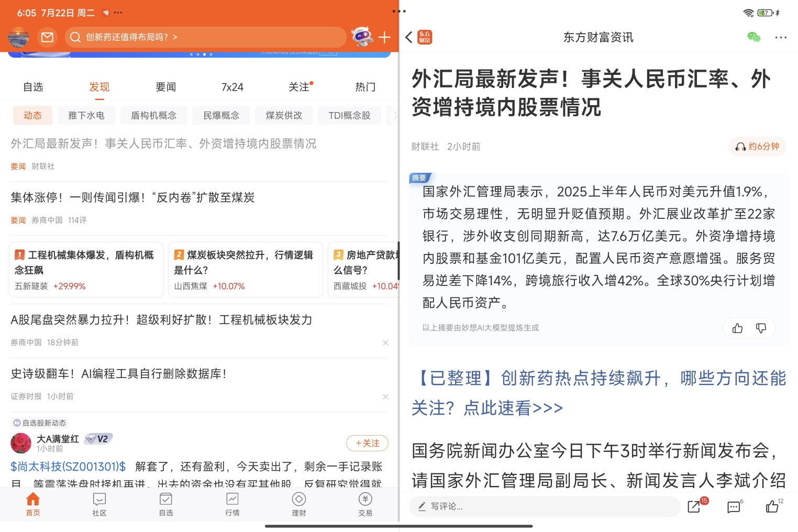Play the audio 约6分钟 button
The height and width of the screenshot is (532, 798).
[758, 147]
